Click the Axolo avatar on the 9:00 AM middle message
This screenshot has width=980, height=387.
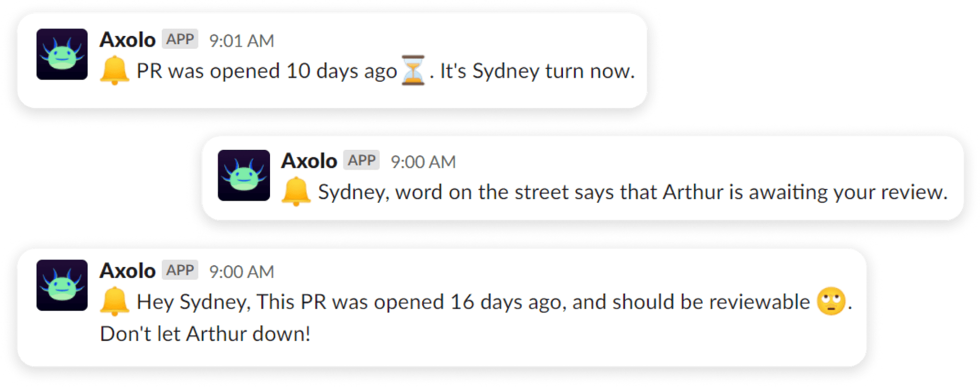(243, 175)
